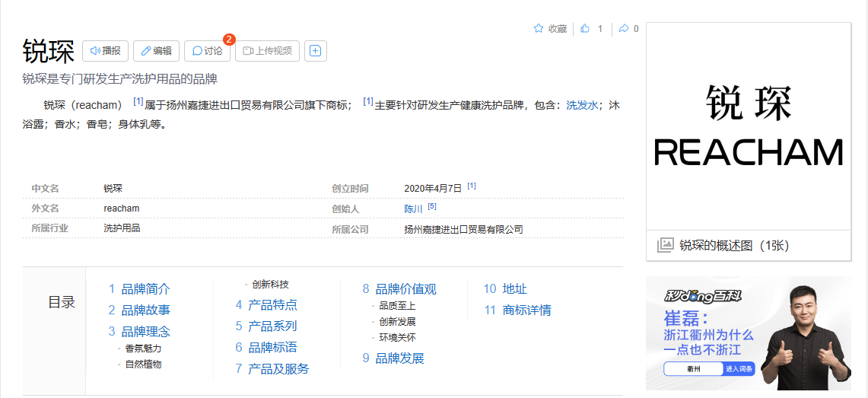Click the 播报 audio playback button
The width and height of the screenshot is (868, 398).
point(105,51)
